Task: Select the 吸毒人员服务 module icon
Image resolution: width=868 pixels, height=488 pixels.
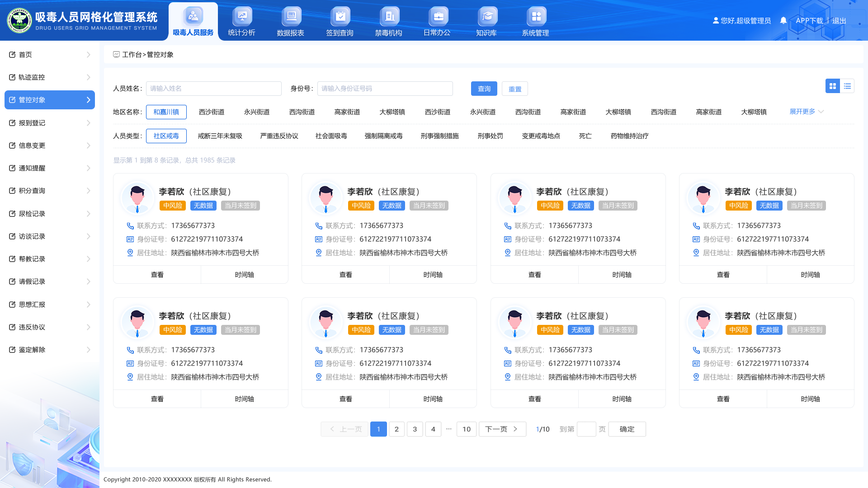Action: pyautogui.click(x=193, y=17)
